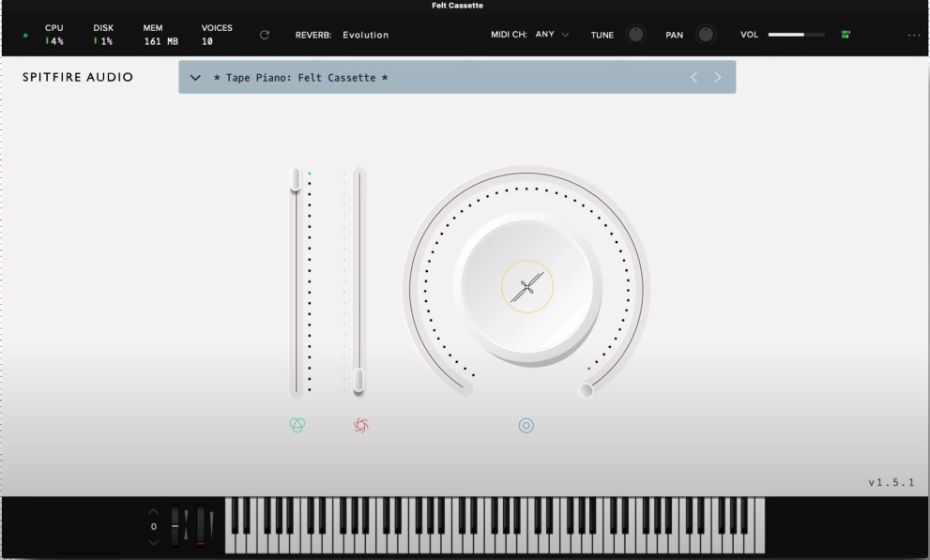Click the MEM 161 MB readout
The image size is (930, 560).
160,35
